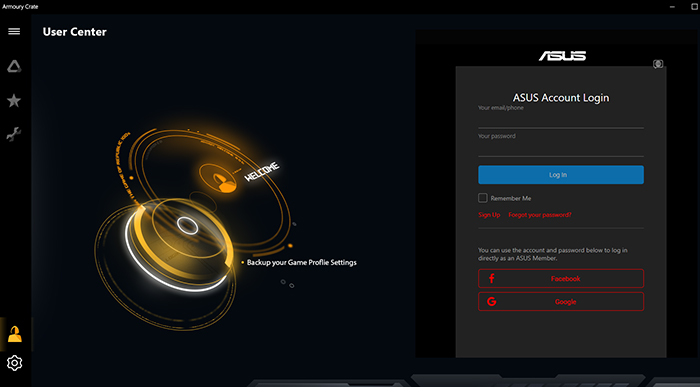
Task: Log in using the Facebook button
Action: [561, 279]
